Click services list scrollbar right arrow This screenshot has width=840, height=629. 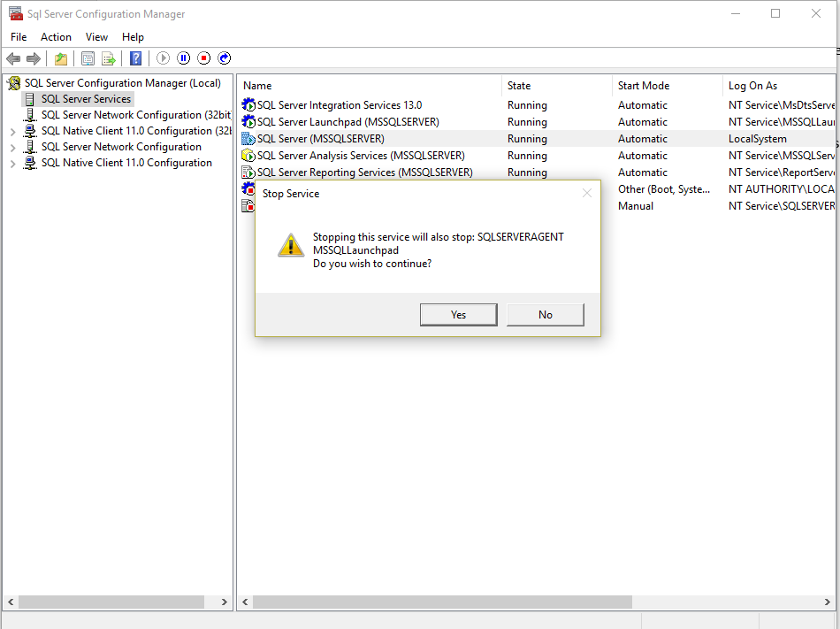(827, 602)
